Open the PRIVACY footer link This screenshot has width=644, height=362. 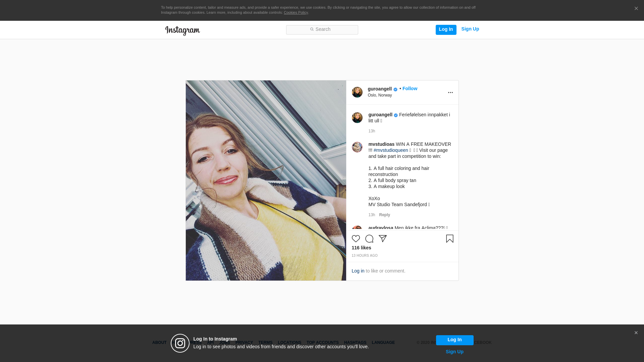coord(244,343)
